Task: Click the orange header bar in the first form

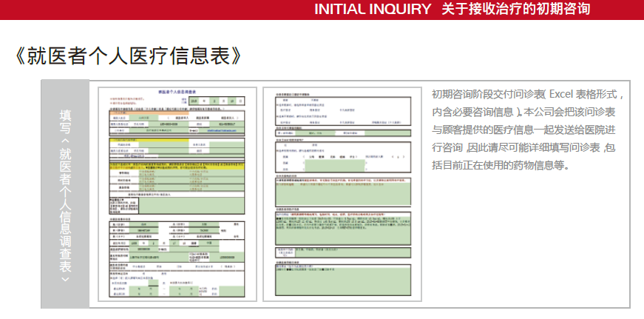Action: click(149, 112)
